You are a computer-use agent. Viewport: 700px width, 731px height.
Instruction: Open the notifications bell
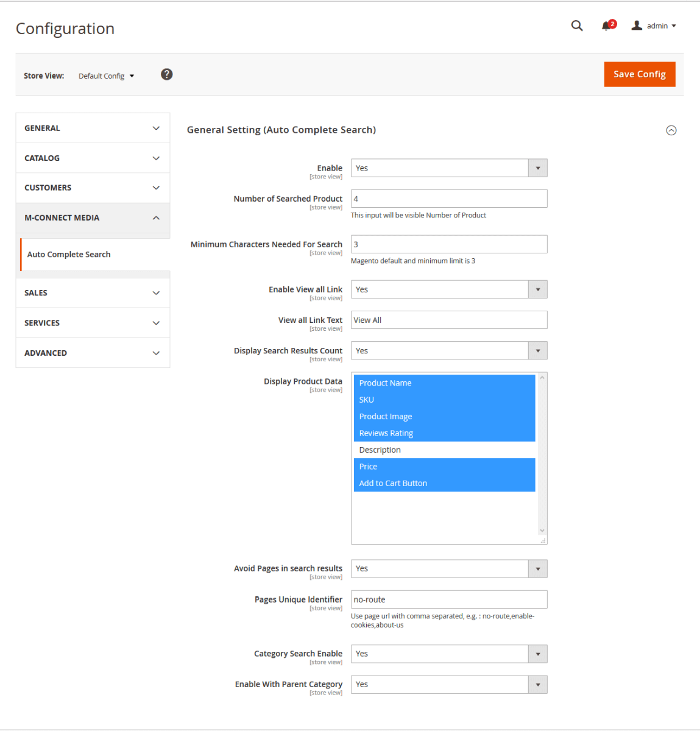point(607,26)
